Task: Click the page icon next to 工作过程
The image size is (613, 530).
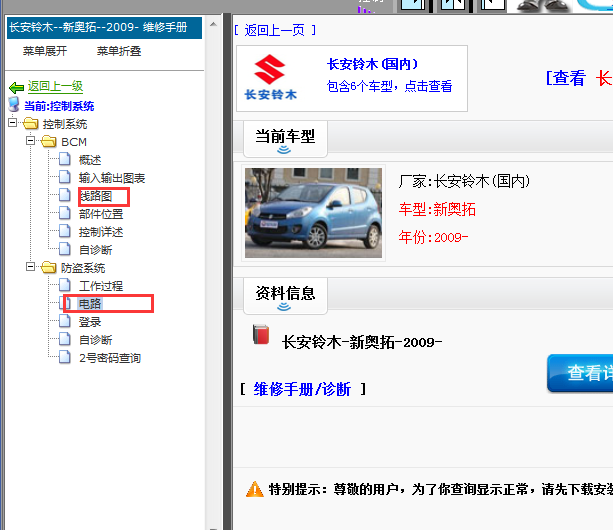Action: [x=65, y=285]
